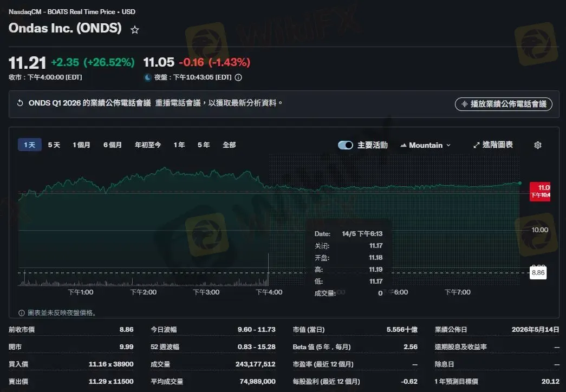Image resolution: width=566 pixels, height=392 pixels.
Task: Click the 賣出價 value 11.29 x 11500
Action: 111,382
